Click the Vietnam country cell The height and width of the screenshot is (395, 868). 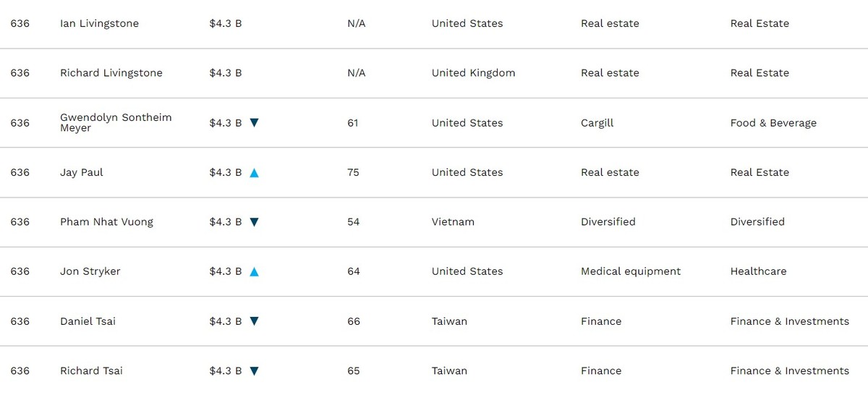pos(453,222)
